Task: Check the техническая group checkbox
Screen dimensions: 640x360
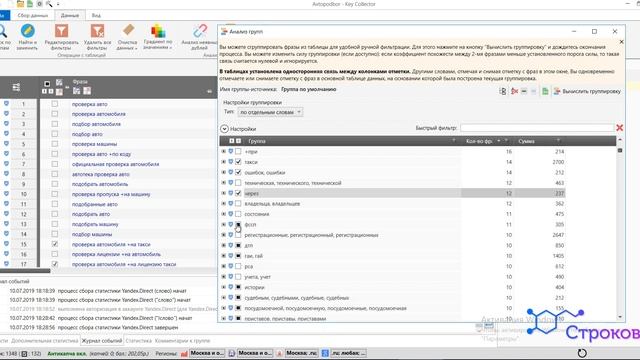Action: (238, 182)
